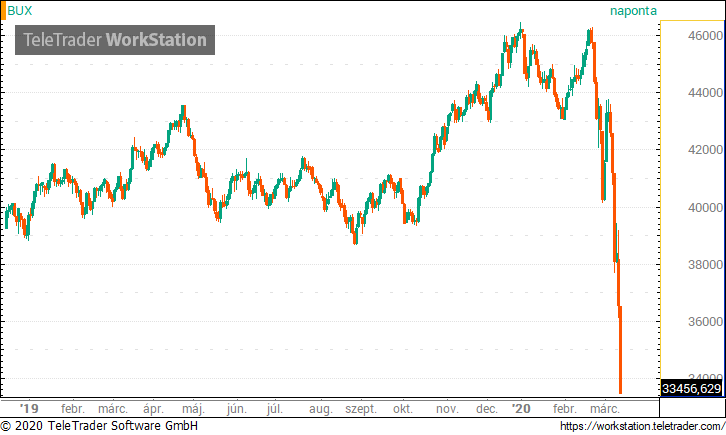Click the '19 year label on time axis
The width and height of the screenshot is (726, 435).
click(x=29, y=409)
